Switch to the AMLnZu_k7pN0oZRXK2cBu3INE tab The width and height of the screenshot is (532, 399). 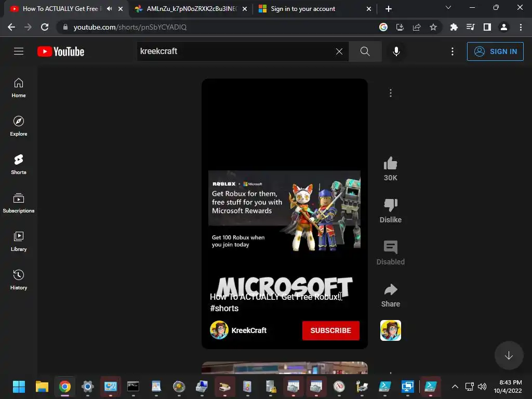coord(191,9)
